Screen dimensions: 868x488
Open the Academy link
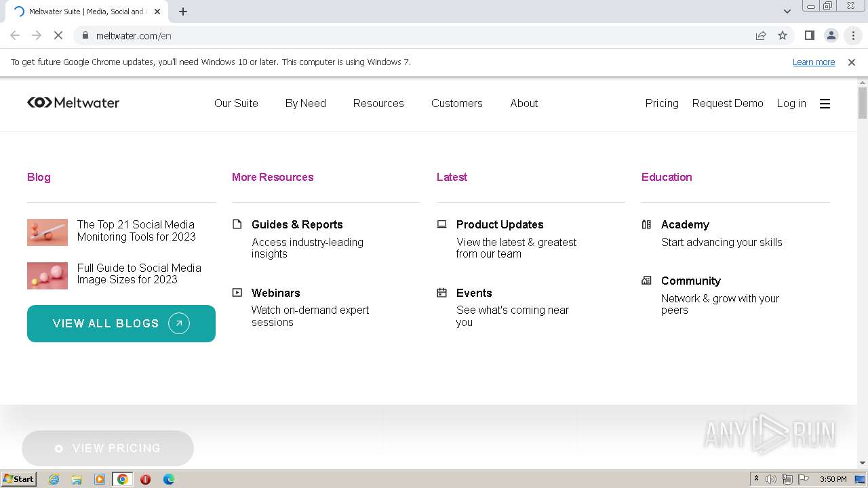pyautogui.click(x=685, y=224)
